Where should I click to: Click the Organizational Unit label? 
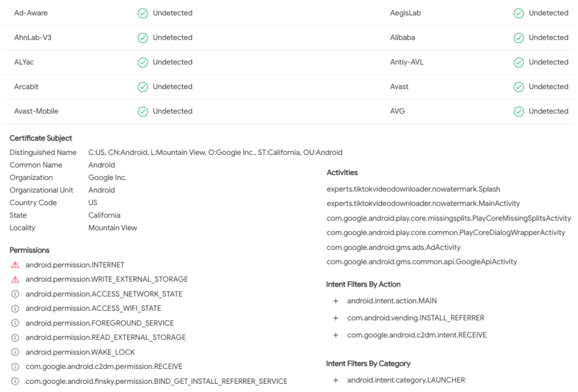[x=41, y=190]
